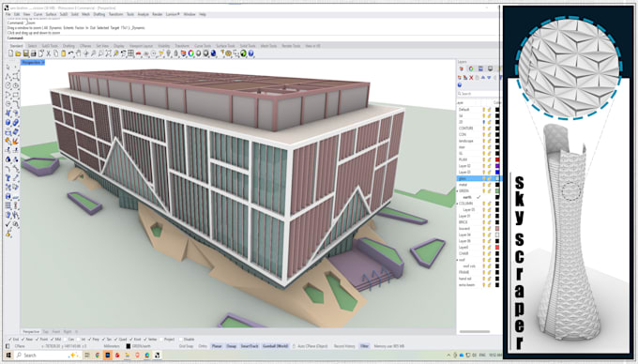Viewport: 638px width, 364px height.
Task: Enable the Int object snap checkbox
Action: [x=78, y=340]
